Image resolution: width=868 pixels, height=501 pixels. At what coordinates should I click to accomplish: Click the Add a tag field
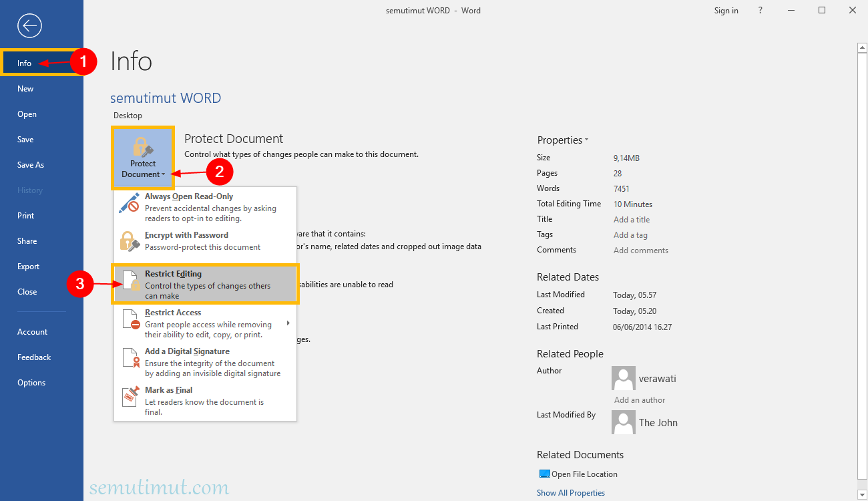coord(630,235)
